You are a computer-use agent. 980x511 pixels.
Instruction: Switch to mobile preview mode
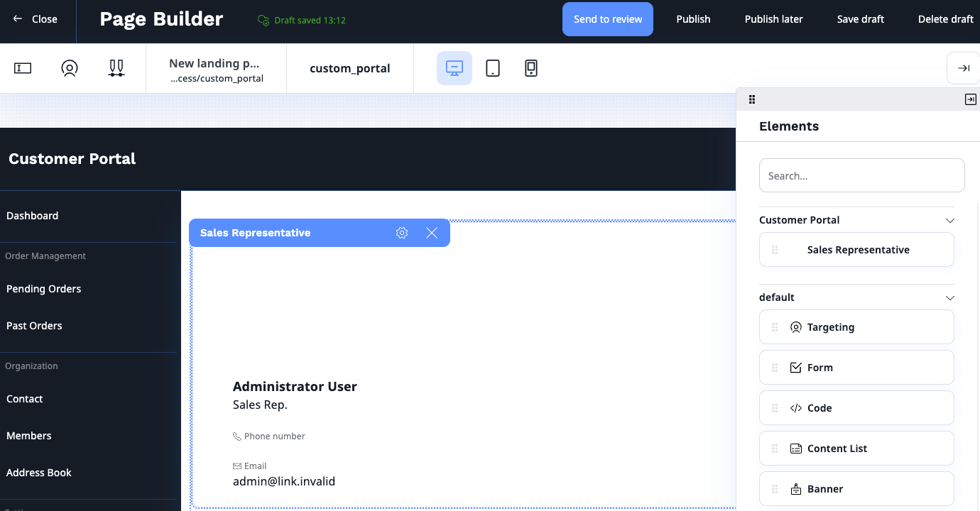[x=530, y=67]
